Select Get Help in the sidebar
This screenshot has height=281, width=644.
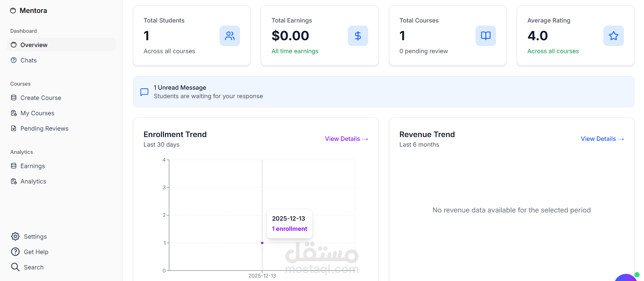[61, 252]
